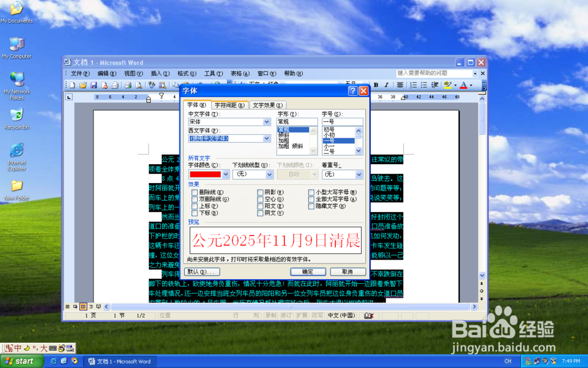Click the document vertical scrollbar down arrow
This screenshot has height=368, width=588.
tap(482, 275)
